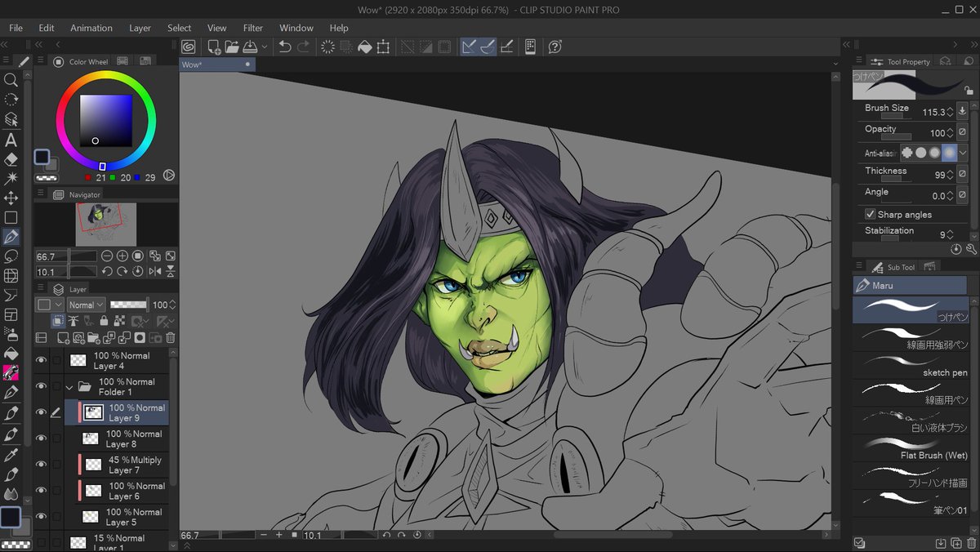The width and height of the screenshot is (980, 552).
Task: Select Flat Brush (Wet) sub tool
Action: [911, 447]
